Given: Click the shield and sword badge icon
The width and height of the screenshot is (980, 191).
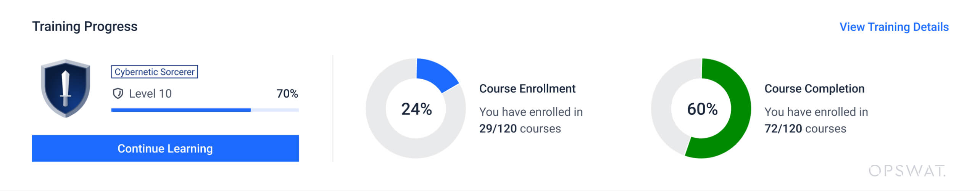Looking at the screenshot, I should point(66,88).
